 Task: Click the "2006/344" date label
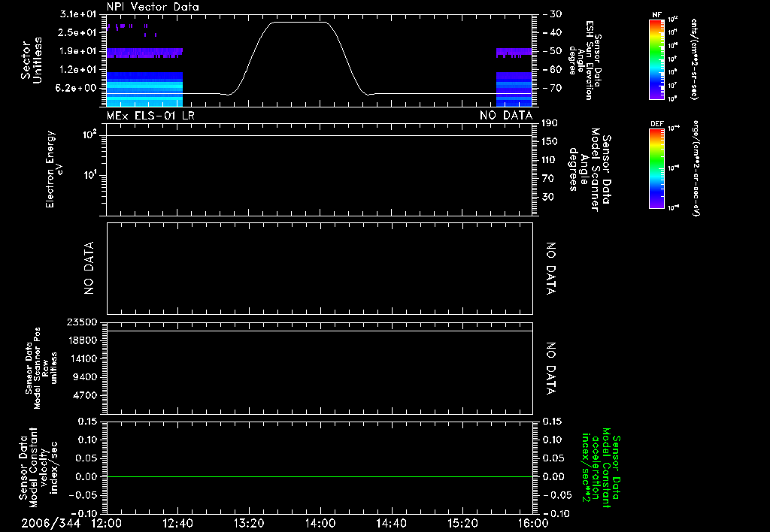(x=50, y=523)
